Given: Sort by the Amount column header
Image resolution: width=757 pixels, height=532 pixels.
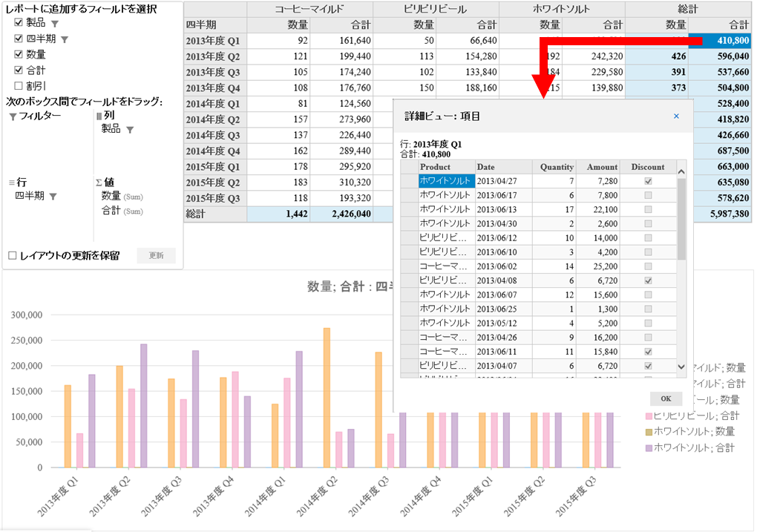Looking at the screenshot, I should [597, 167].
